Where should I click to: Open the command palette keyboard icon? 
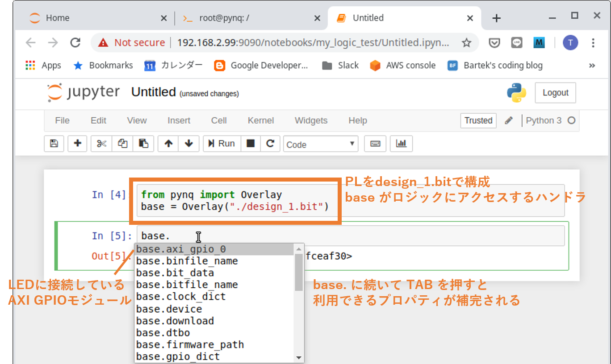[375, 144]
